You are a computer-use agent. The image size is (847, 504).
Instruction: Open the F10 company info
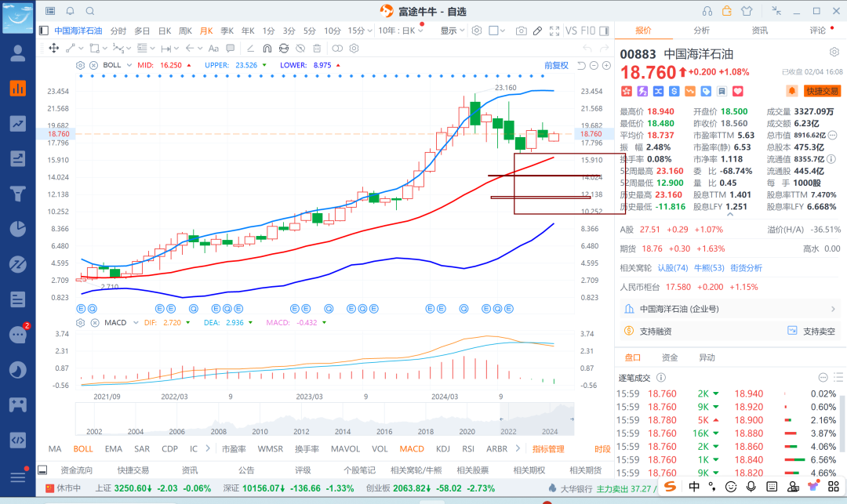pyautogui.click(x=587, y=31)
